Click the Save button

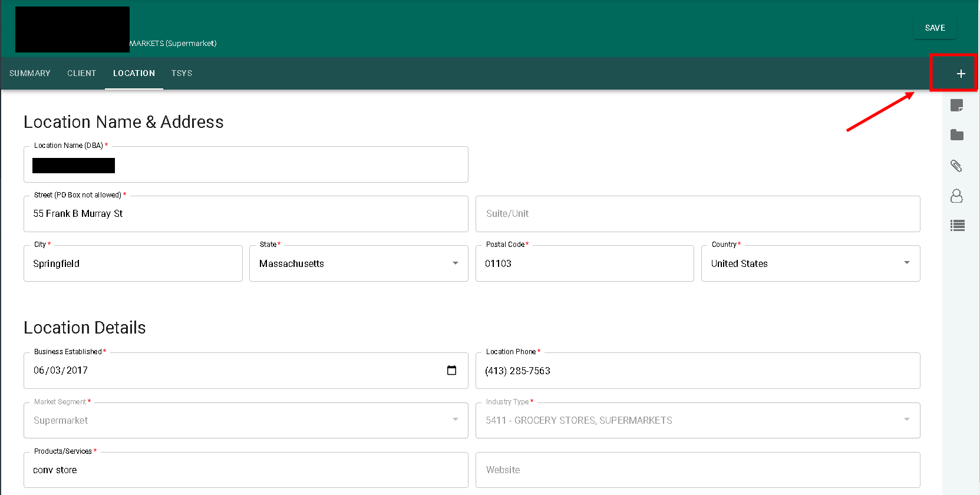(935, 28)
